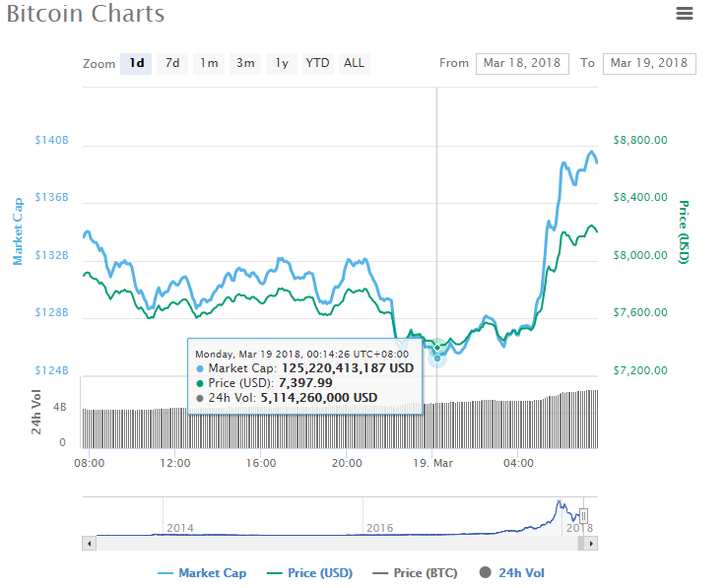Select the 7d zoom range
This screenshot has height=588, width=727.
(x=172, y=63)
